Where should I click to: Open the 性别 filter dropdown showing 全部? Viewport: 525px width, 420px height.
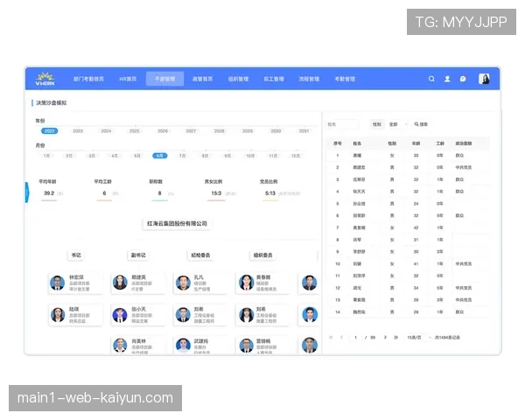pos(395,124)
